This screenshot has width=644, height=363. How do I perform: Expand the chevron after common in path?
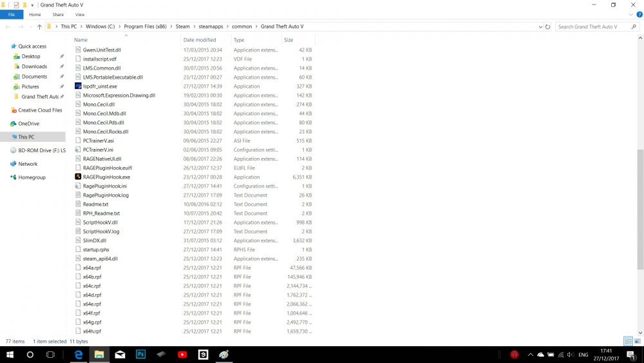pos(256,26)
